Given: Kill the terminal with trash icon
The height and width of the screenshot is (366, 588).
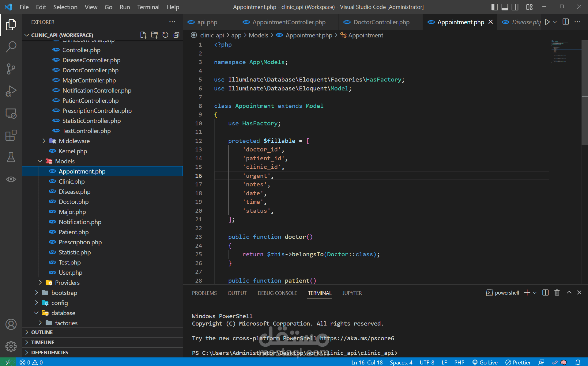Looking at the screenshot, I should (x=557, y=292).
